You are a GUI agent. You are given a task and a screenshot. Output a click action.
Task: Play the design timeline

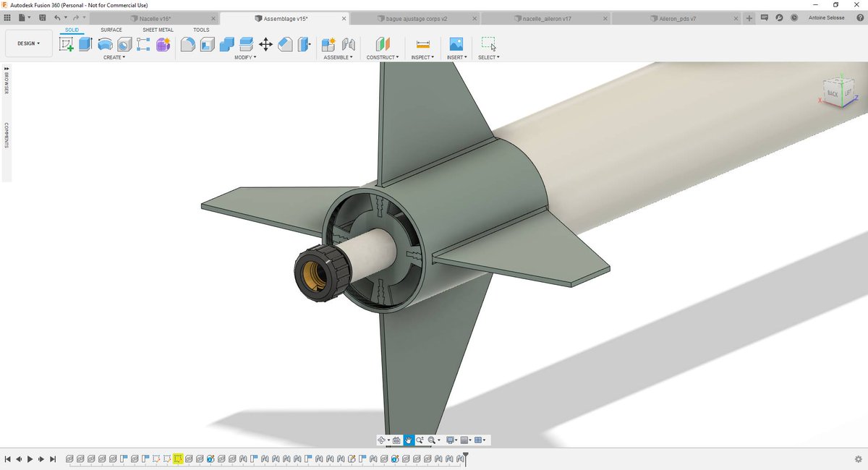[x=30, y=458]
